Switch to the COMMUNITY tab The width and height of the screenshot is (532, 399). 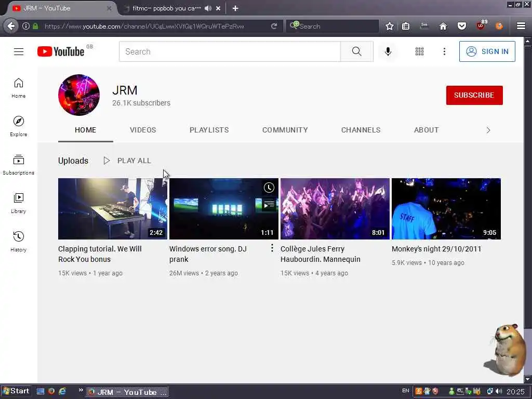[x=285, y=130]
